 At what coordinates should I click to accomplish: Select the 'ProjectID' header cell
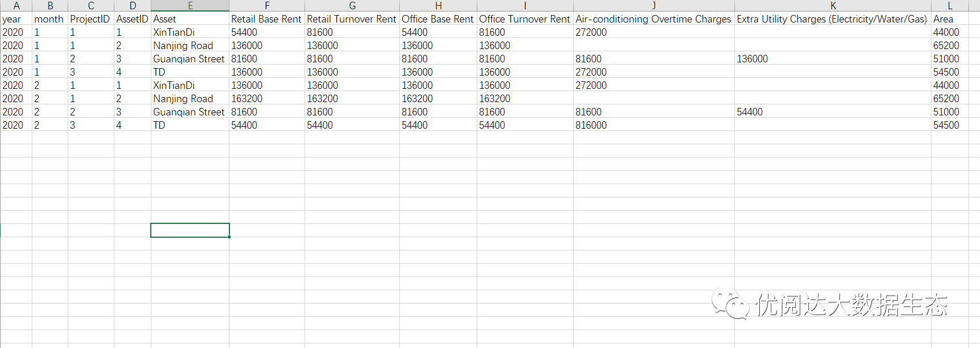(91, 19)
